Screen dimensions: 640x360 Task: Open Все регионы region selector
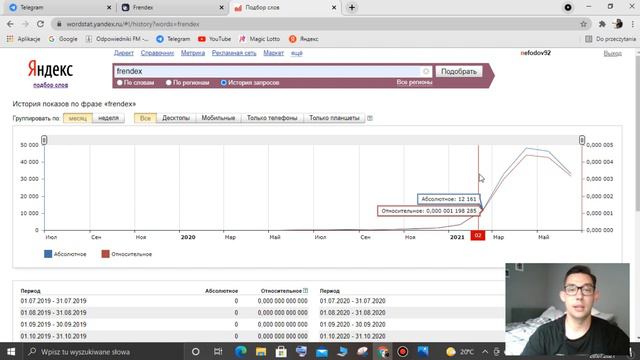414,82
